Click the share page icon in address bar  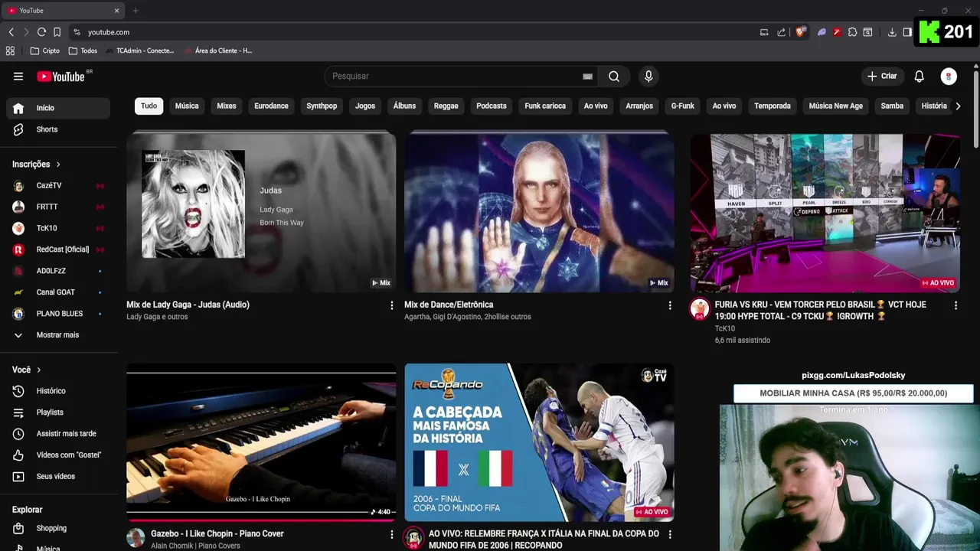(781, 32)
